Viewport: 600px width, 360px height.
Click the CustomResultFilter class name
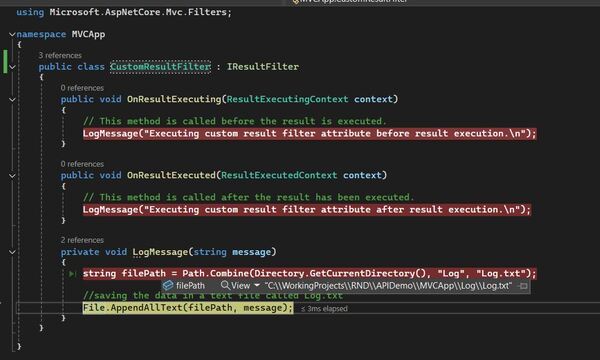(160, 67)
